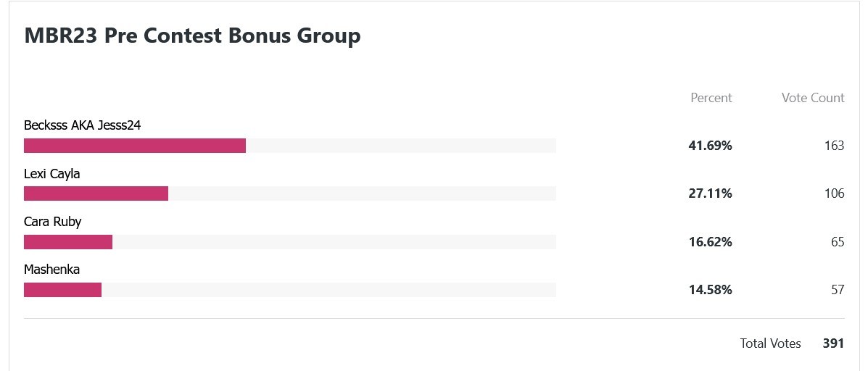Viewport: 868px width, 371px height.
Task: Select the 41.69% percentage value
Action: [x=710, y=146]
